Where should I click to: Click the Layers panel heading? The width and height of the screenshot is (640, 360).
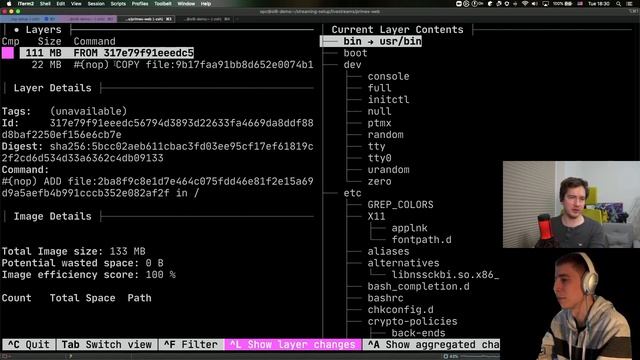coord(43,30)
